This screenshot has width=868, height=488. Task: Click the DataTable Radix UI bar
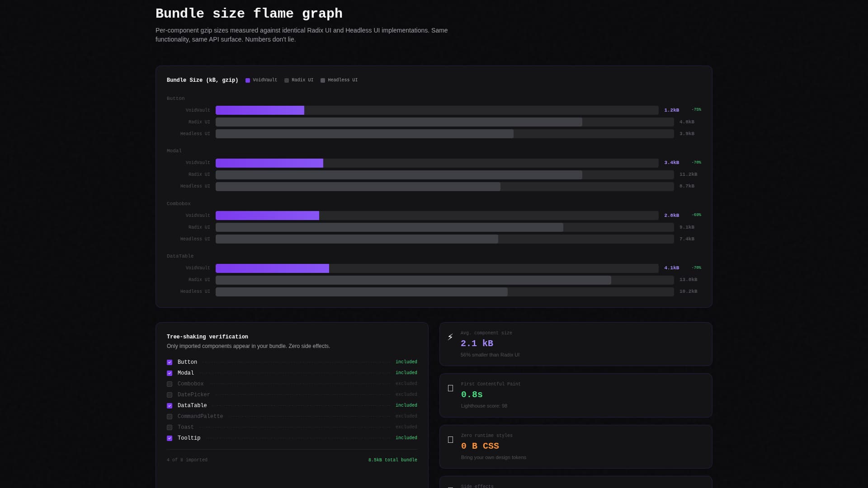(413, 280)
